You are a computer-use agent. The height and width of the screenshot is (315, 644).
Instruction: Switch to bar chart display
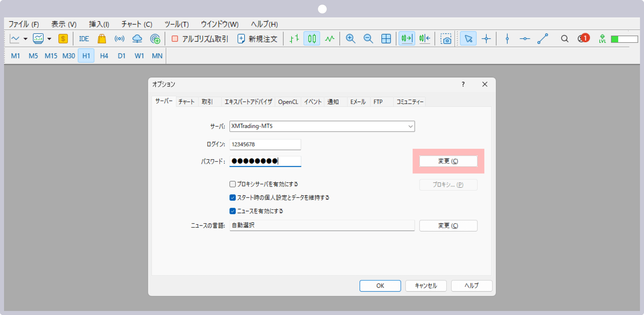294,39
